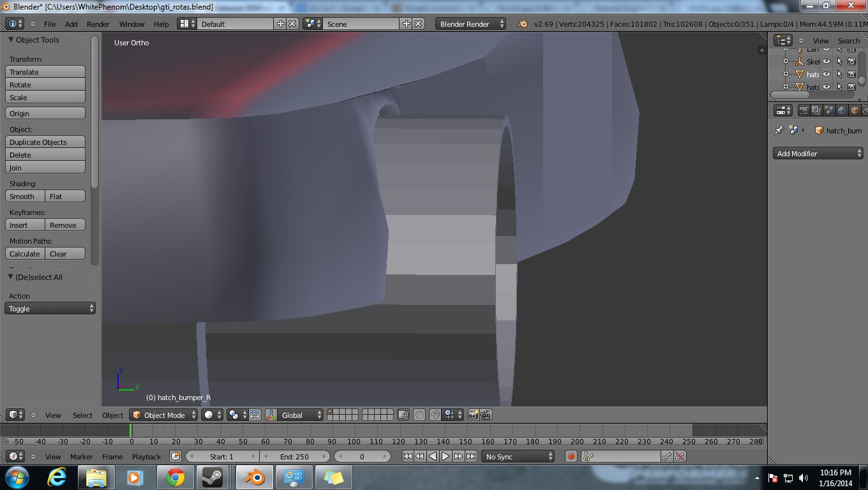This screenshot has height=490, width=868.
Task: Open the Action Toggle dropdown
Action: pyautogui.click(x=50, y=308)
